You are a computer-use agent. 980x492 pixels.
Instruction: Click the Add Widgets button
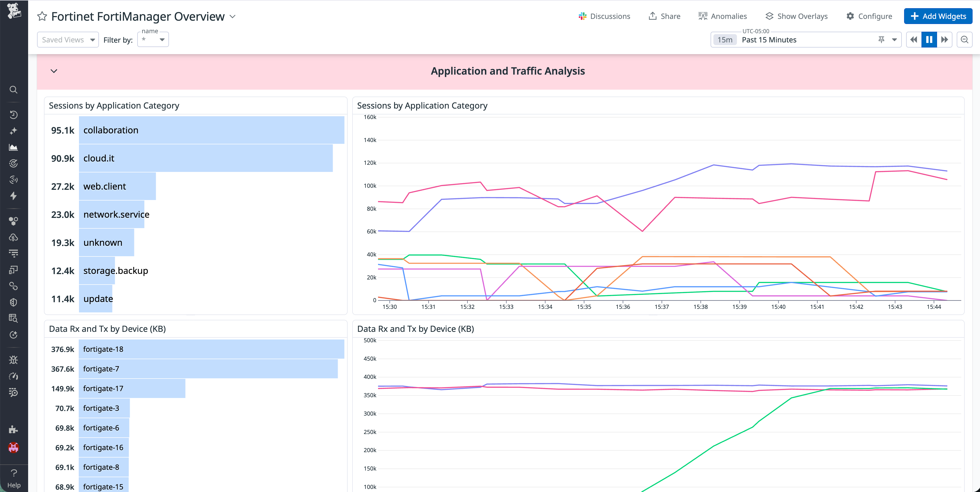pyautogui.click(x=938, y=16)
